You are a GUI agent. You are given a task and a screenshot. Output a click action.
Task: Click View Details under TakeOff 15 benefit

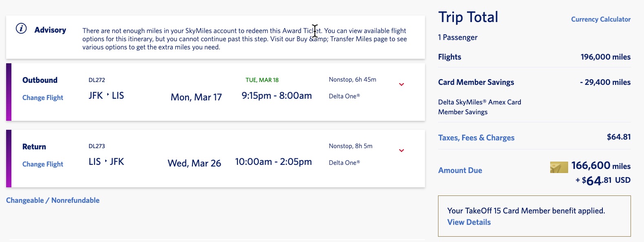[x=469, y=222]
